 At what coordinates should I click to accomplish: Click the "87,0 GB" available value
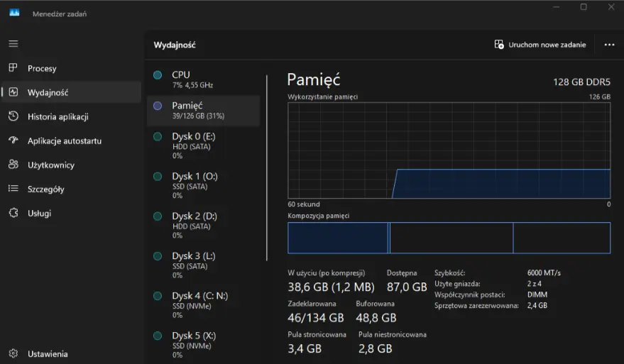tap(407, 287)
